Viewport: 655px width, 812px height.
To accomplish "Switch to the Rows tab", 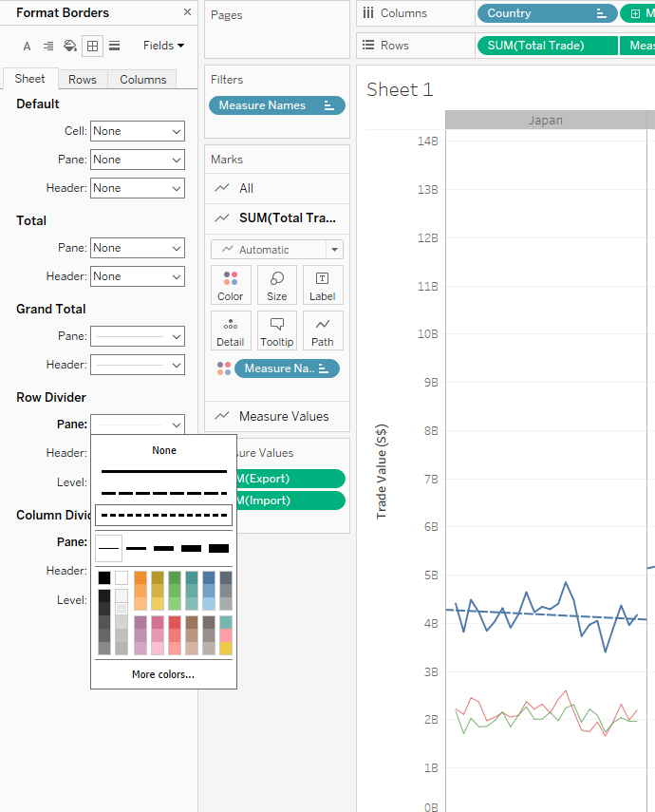I will (x=83, y=80).
